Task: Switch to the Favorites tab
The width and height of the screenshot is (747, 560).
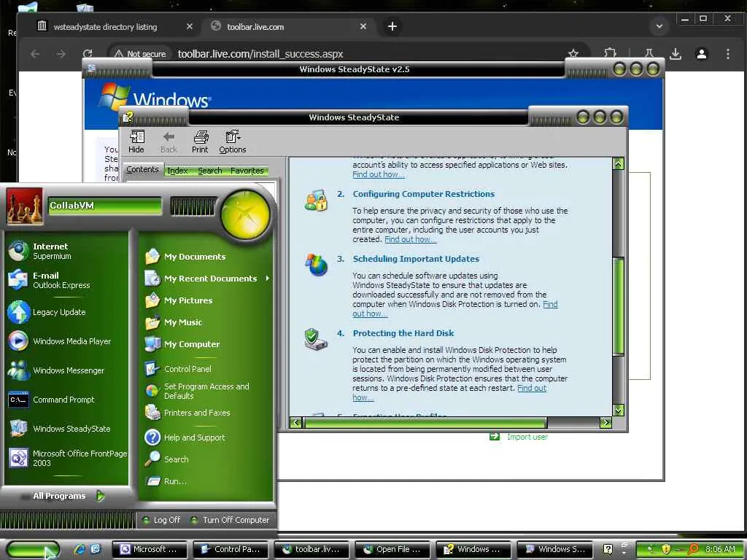Action: (247, 171)
